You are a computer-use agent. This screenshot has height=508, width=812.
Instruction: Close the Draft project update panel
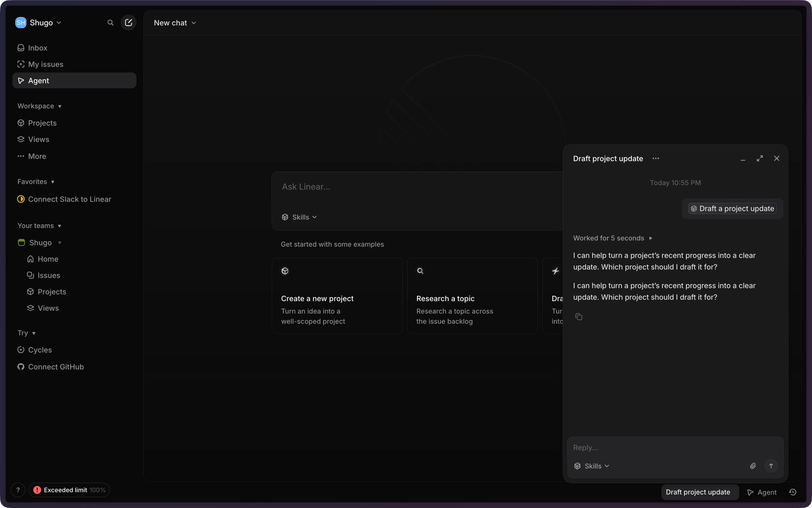(776, 159)
